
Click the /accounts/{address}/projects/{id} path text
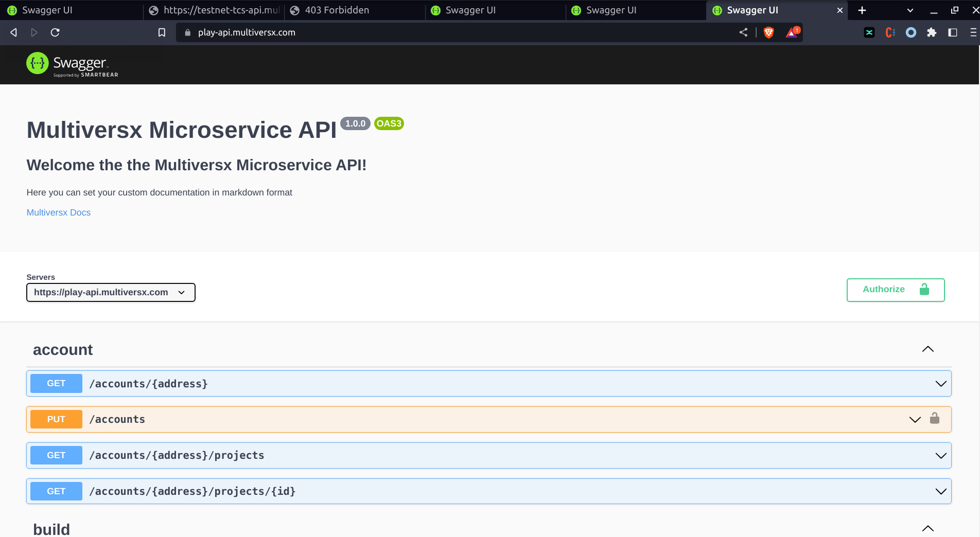point(192,491)
